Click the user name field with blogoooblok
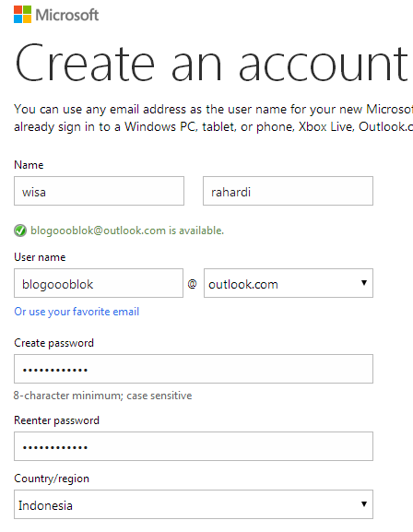The image size is (413, 532). (x=99, y=283)
